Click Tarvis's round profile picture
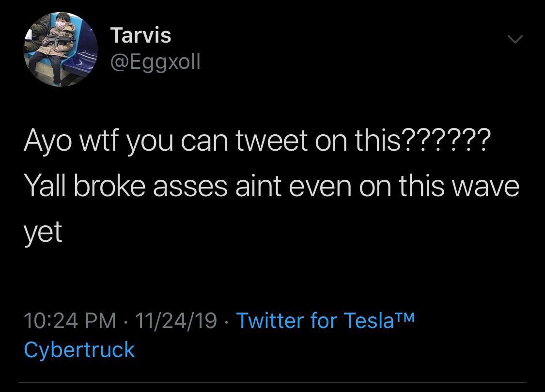545x392 pixels. coord(61,50)
